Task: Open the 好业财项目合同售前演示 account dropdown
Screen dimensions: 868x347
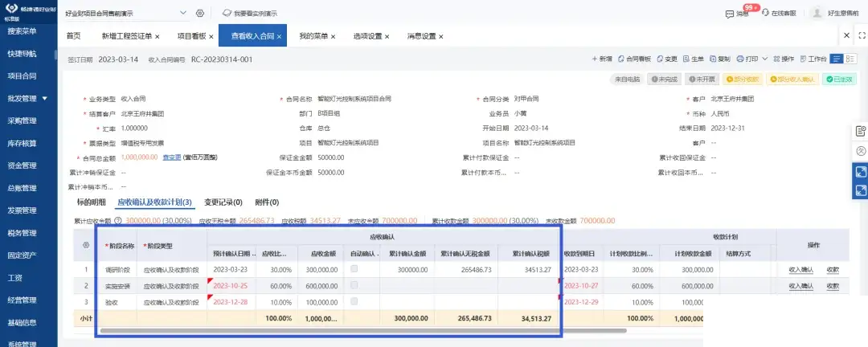Action: [126, 13]
